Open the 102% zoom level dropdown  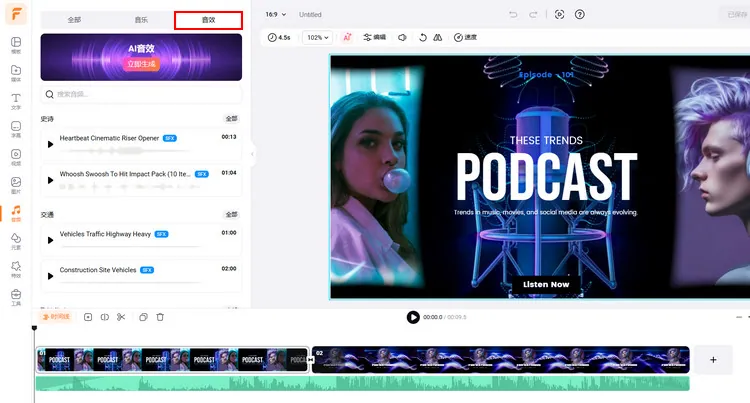(318, 37)
